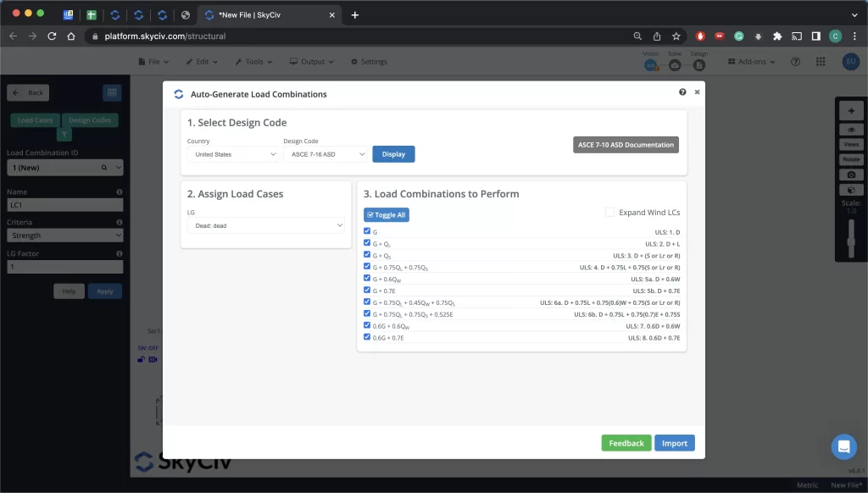Uncheck the 0.6G + 0.7E combination

(367, 336)
